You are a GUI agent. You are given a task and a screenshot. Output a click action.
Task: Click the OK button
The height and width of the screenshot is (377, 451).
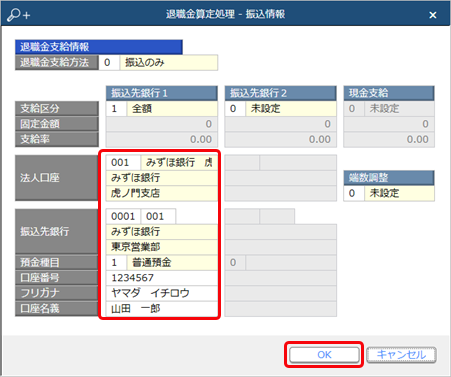pyautogui.click(x=324, y=355)
